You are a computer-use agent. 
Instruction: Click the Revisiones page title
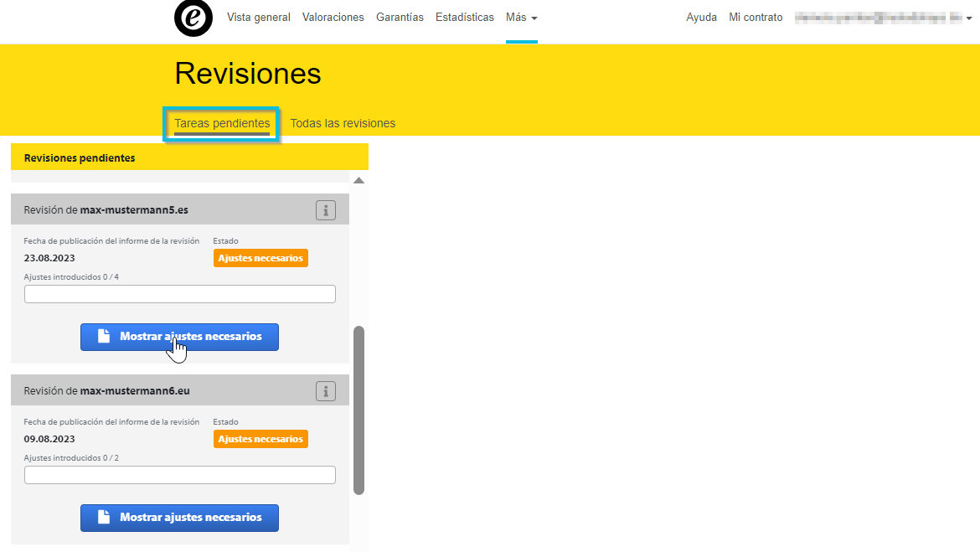click(x=247, y=74)
